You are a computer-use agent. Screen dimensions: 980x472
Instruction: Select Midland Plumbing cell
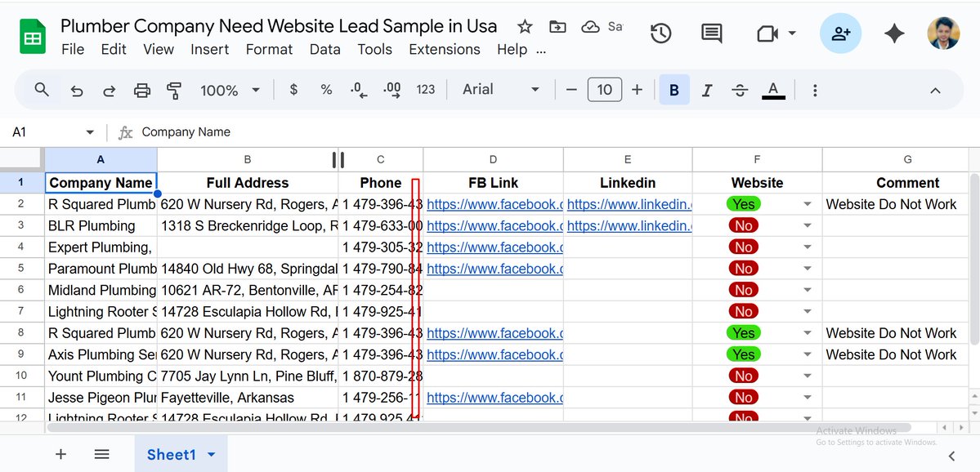101,291
